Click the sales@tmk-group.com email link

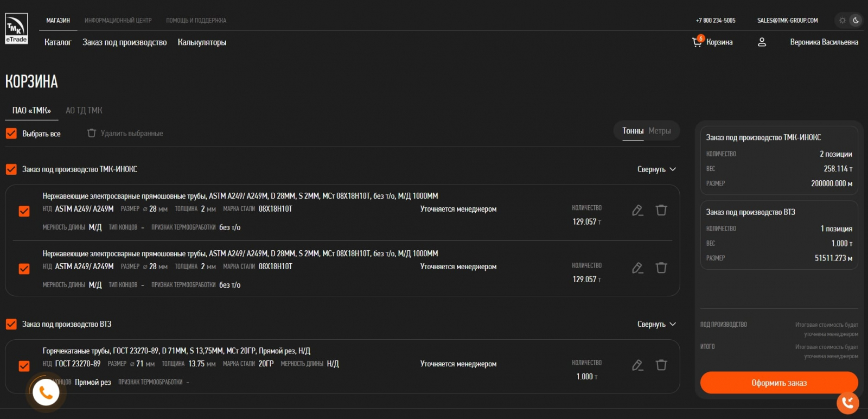pyautogui.click(x=787, y=21)
